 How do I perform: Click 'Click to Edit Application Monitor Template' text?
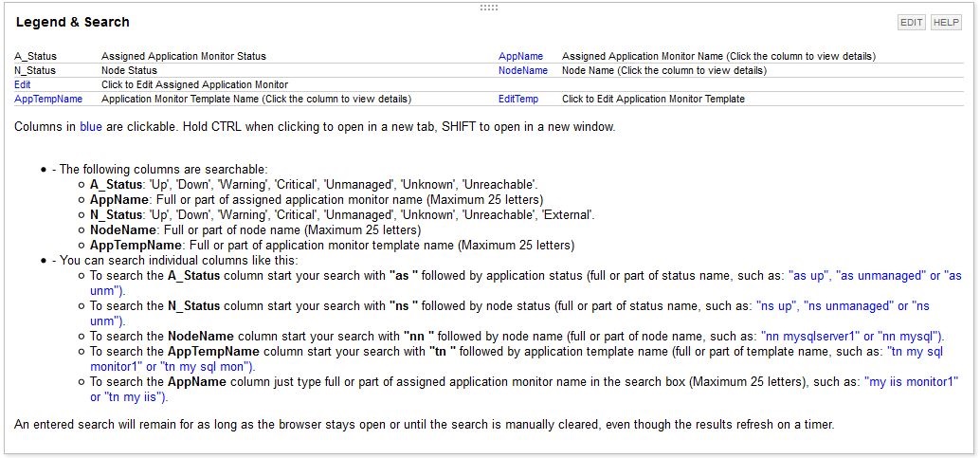pos(653,99)
